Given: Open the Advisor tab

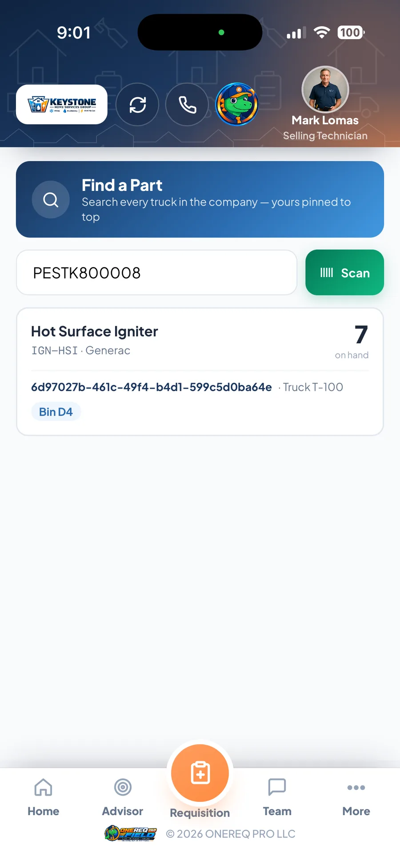Looking at the screenshot, I should point(123,798).
